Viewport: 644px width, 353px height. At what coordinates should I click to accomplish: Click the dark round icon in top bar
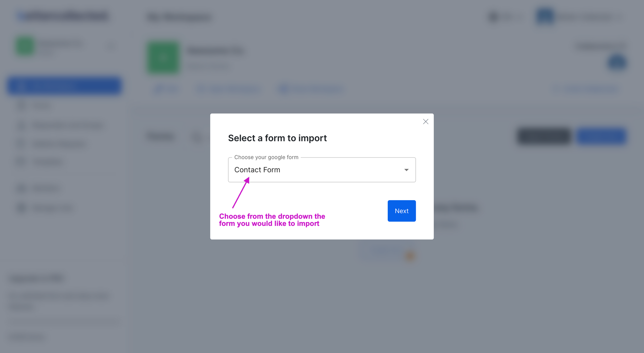point(494,17)
